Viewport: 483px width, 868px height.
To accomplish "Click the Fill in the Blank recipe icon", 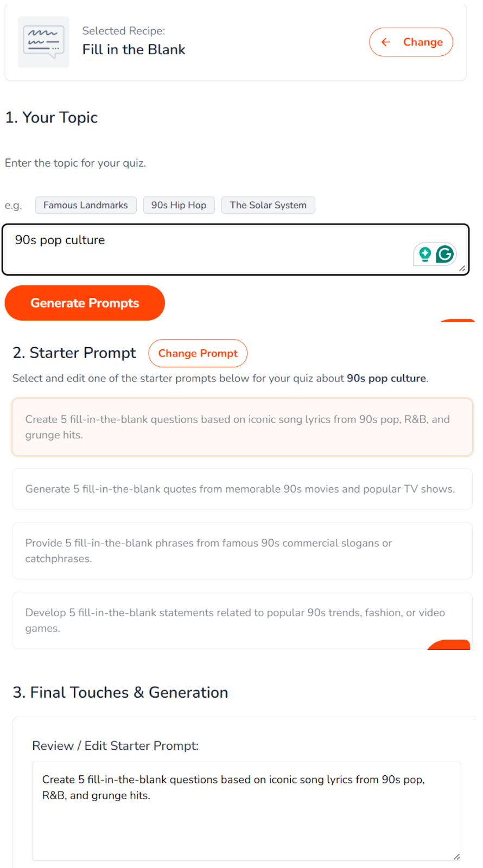I will coord(43,42).
